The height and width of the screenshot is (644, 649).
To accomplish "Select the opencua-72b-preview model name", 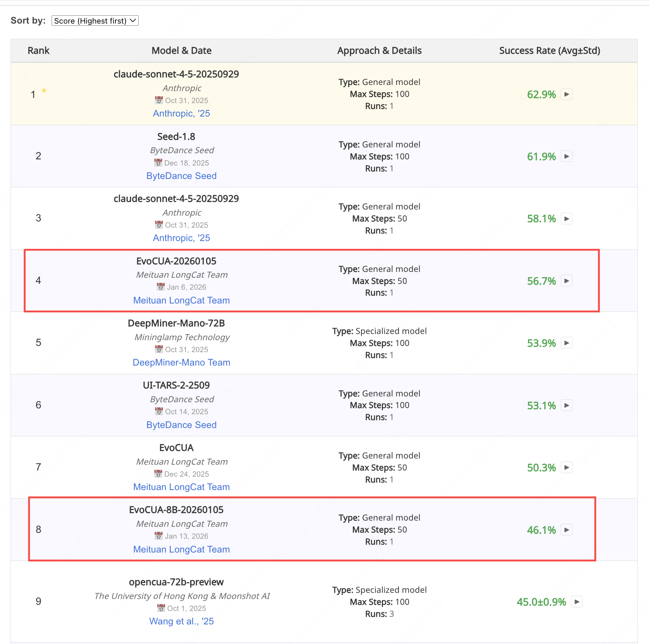I will click(x=176, y=582).
